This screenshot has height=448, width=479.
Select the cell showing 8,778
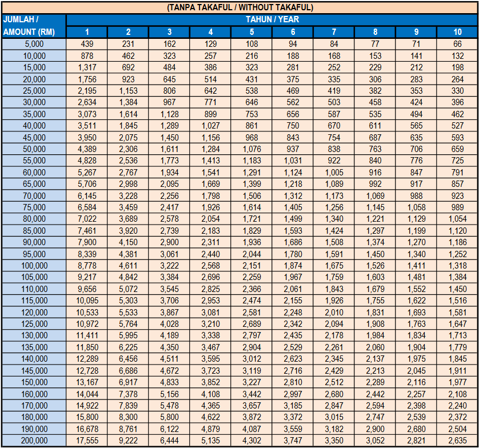[87, 266]
